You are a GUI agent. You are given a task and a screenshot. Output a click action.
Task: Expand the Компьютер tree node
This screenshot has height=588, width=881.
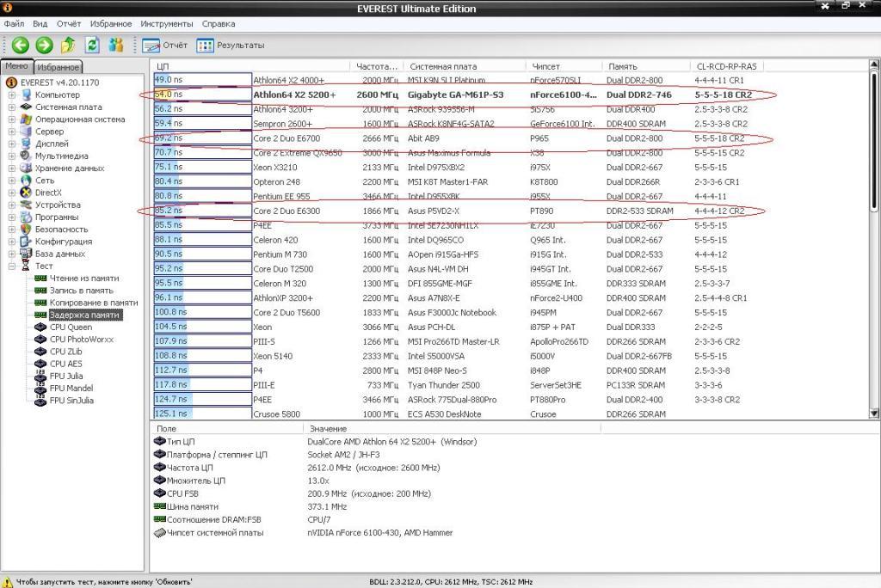coord(12,95)
